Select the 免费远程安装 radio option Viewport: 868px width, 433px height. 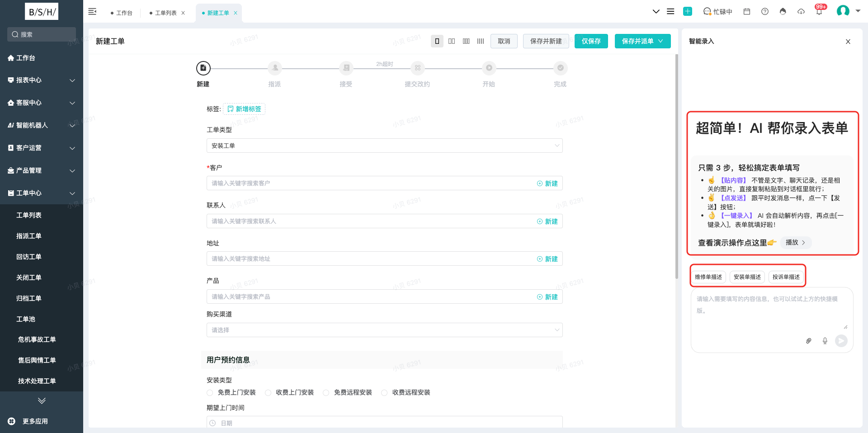pos(326,393)
